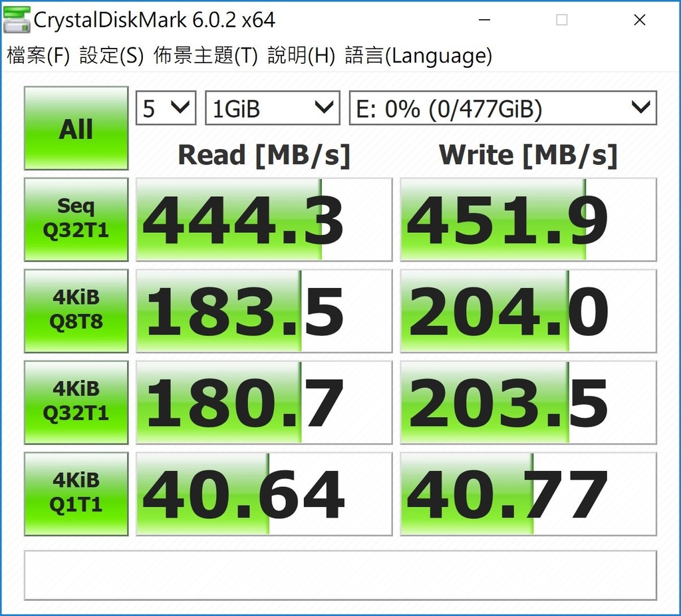Screen dimensions: 681x616
Task: Start all benchmarks with the All button
Action: point(76,128)
